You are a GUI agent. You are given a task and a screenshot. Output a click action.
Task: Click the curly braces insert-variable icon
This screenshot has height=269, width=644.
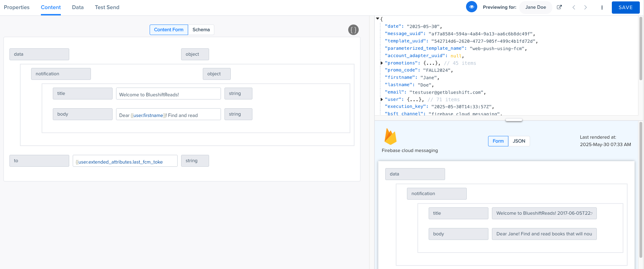pyautogui.click(x=353, y=30)
